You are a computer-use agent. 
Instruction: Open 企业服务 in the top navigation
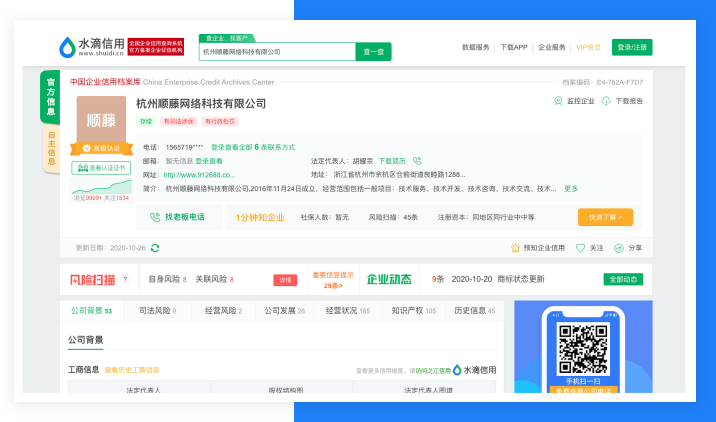552,47
